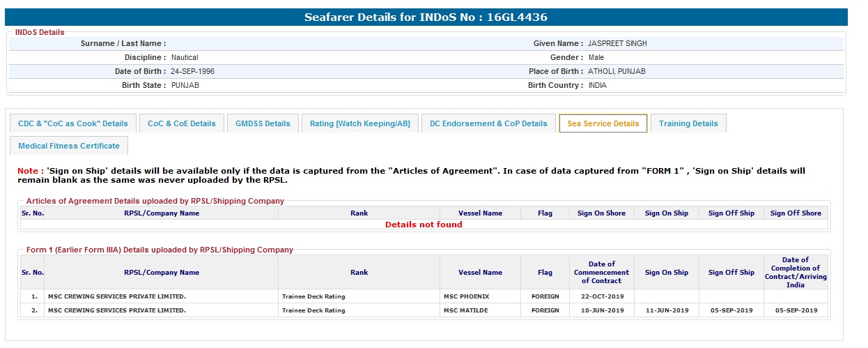Select Birth Country value INDIA

(597, 85)
